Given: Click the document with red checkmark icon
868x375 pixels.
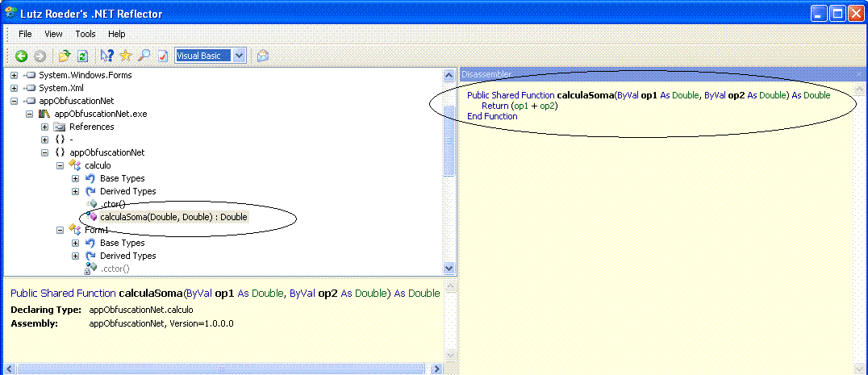Looking at the screenshot, I should 163,56.
